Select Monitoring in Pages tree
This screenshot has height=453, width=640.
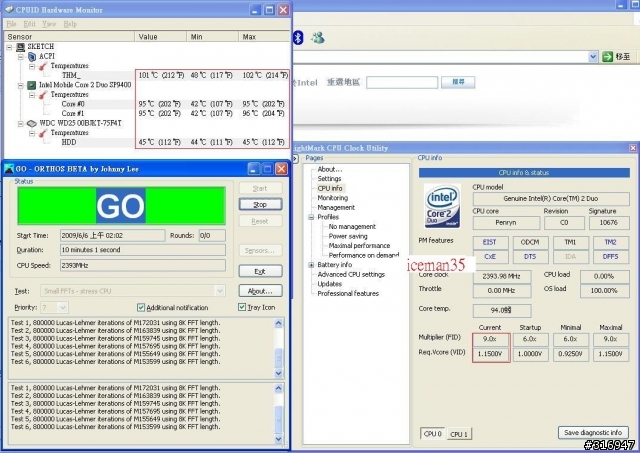[333, 198]
